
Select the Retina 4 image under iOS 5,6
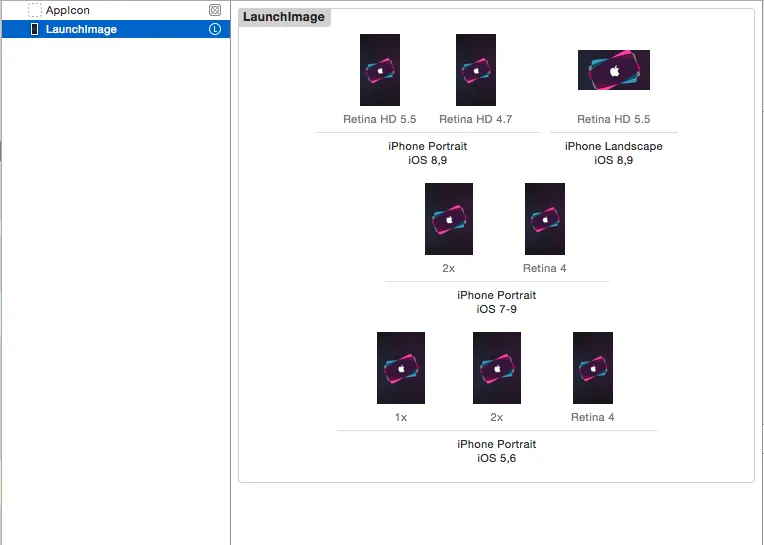click(593, 368)
